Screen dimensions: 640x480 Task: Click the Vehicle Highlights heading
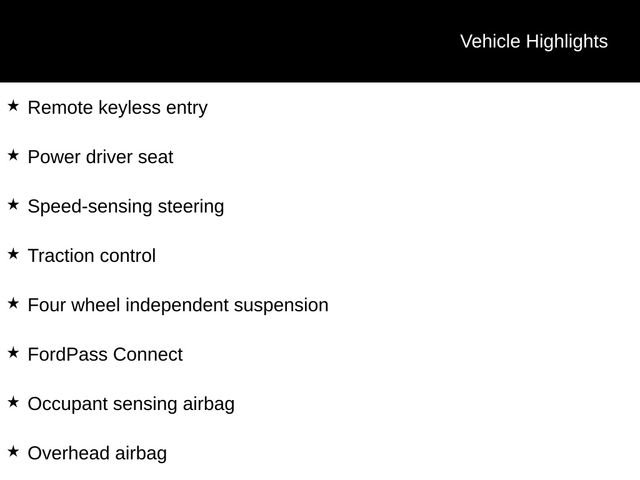[533, 42]
